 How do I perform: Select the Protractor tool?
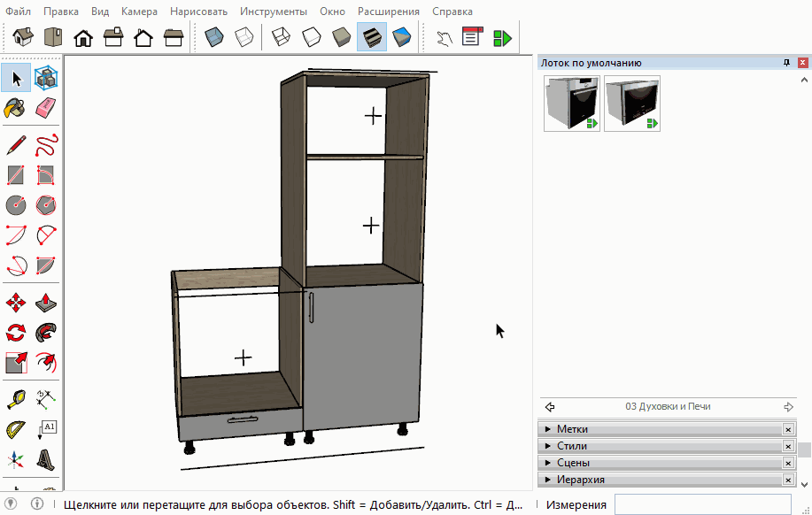tap(16, 429)
